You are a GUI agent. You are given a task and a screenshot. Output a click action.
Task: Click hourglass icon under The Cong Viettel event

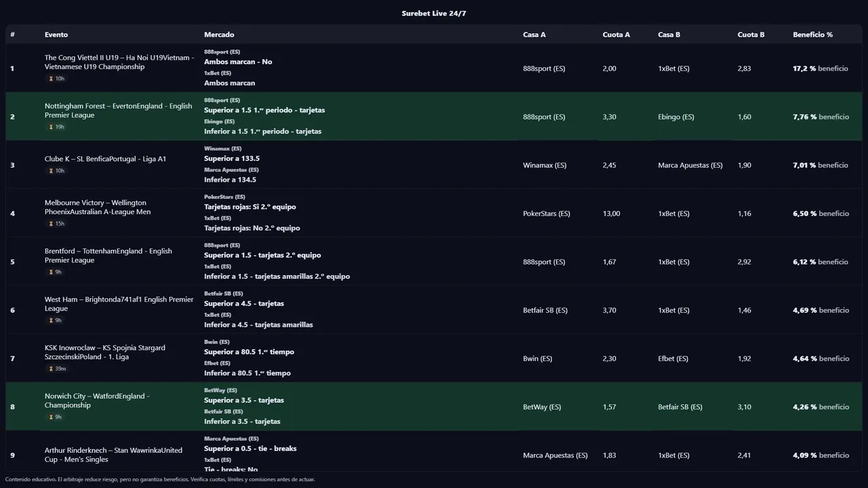tap(51, 79)
